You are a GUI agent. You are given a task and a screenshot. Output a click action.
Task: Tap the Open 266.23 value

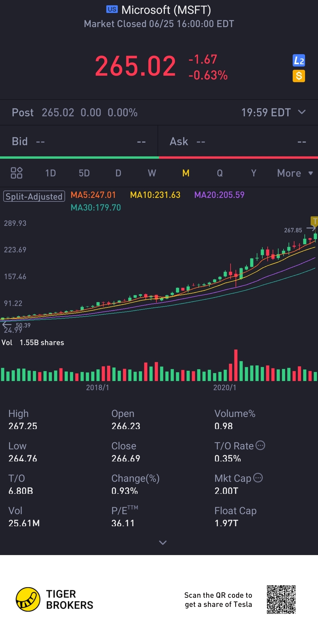(x=126, y=426)
